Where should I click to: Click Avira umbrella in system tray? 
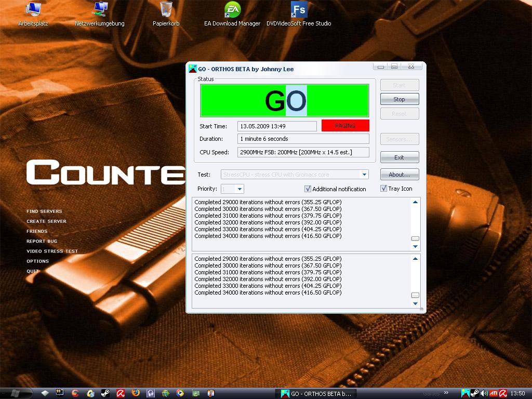click(502, 393)
